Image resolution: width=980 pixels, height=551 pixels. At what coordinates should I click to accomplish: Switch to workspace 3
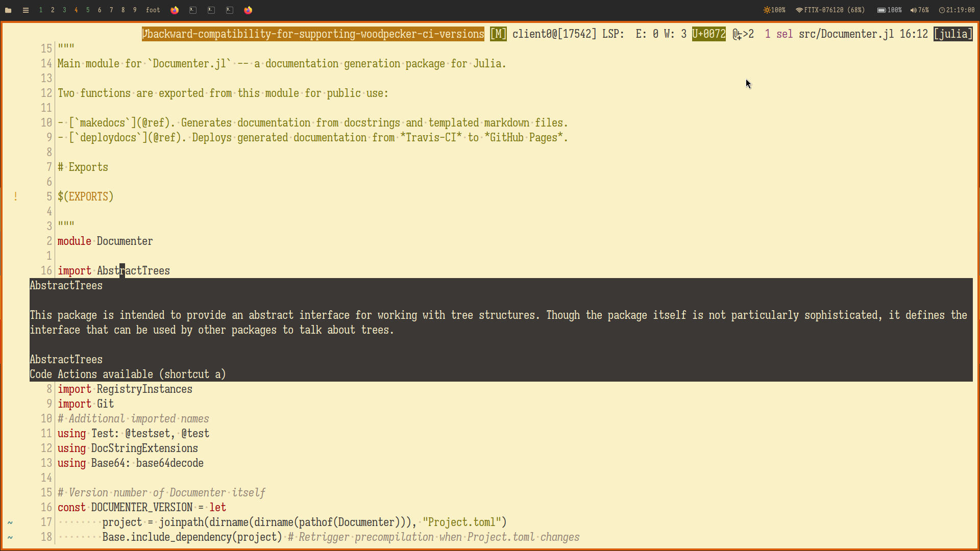coord(64,10)
